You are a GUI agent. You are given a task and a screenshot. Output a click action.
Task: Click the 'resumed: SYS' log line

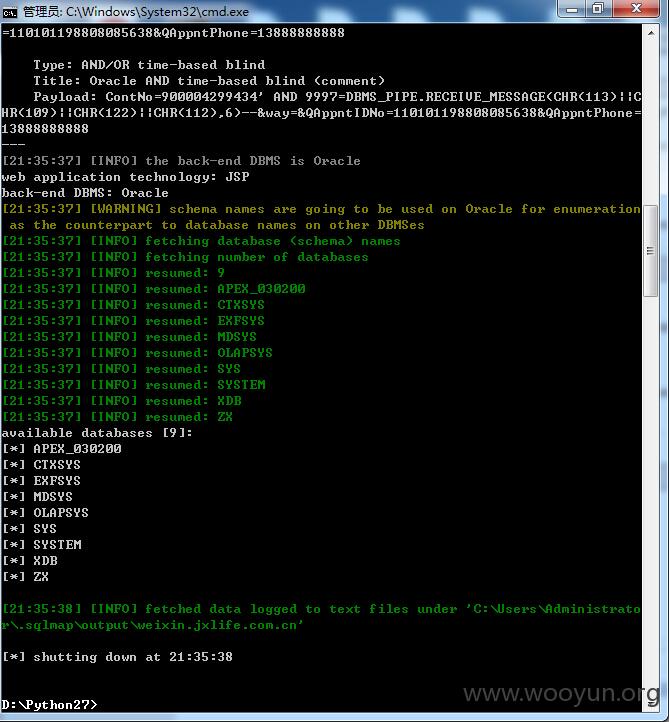121,369
